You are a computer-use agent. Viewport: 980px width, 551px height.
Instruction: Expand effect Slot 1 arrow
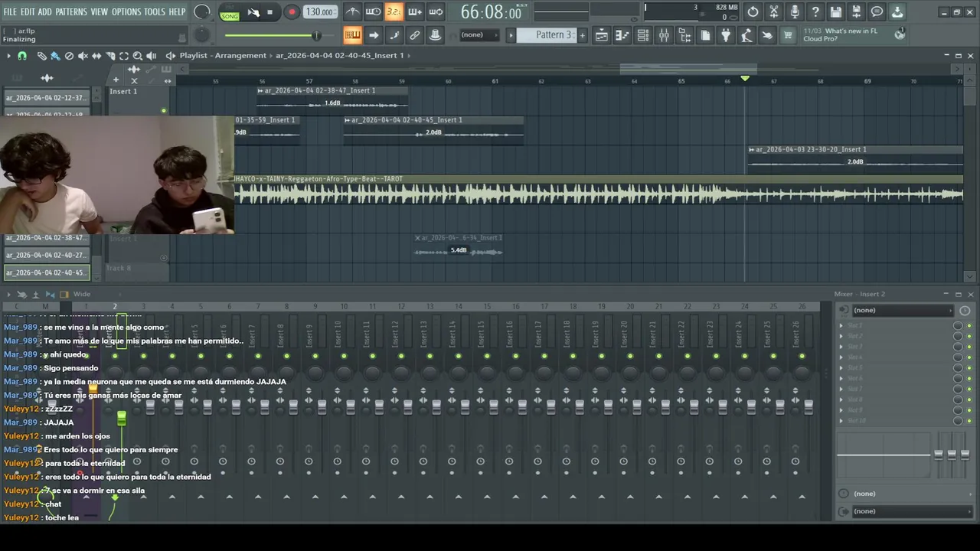tap(841, 325)
